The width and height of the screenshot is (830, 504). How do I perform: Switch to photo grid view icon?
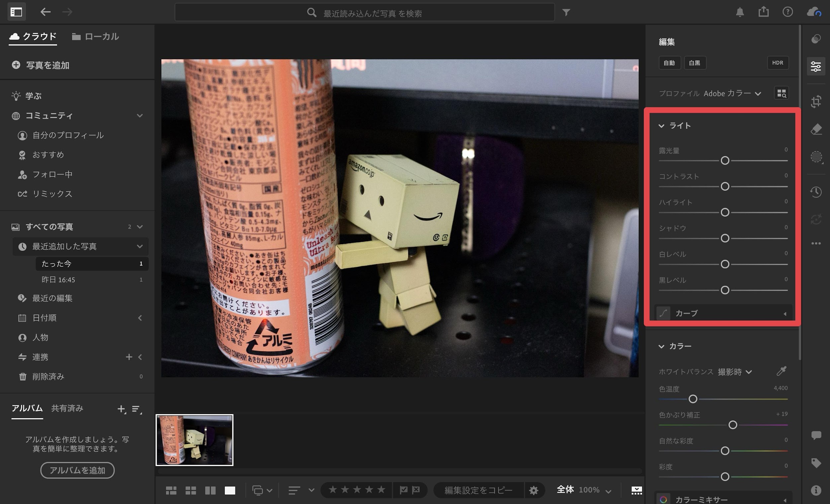[x=171, y=490]
